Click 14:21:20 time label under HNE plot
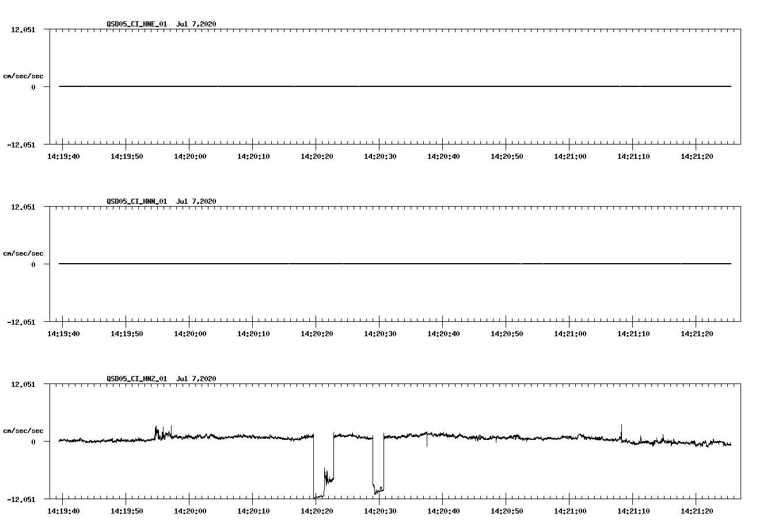Image resolution: width=782 pixels, height=532 pixels. pyautogui.click(x=697, y=156)
